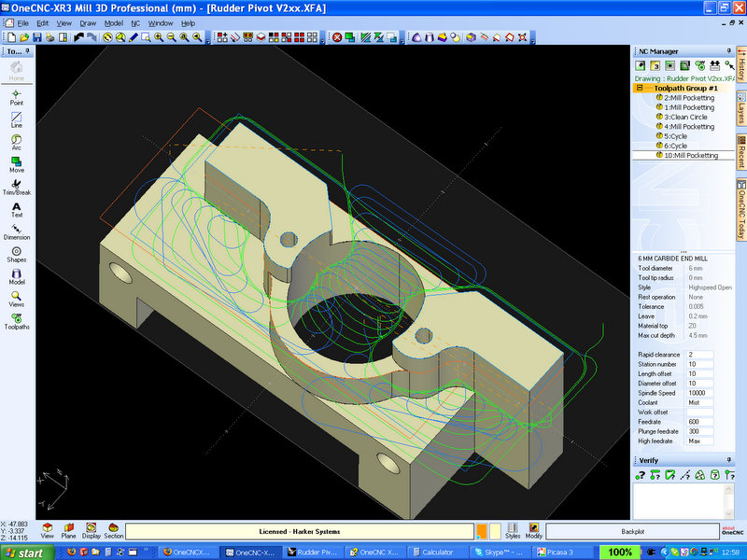Collapse Toolpath Group #1 tree node
Screen dimensions: 747x560
tap(638, 88)
